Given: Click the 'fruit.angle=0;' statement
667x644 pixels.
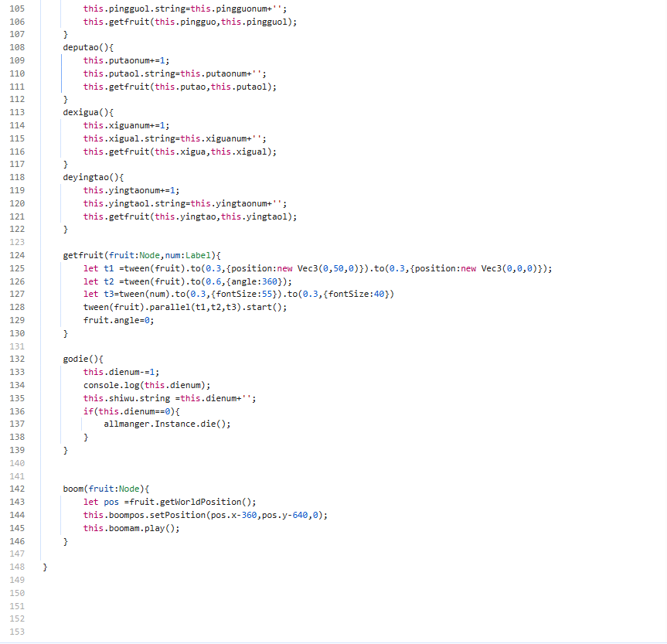Looking at the screenshot, I should [x=119, y=321].
